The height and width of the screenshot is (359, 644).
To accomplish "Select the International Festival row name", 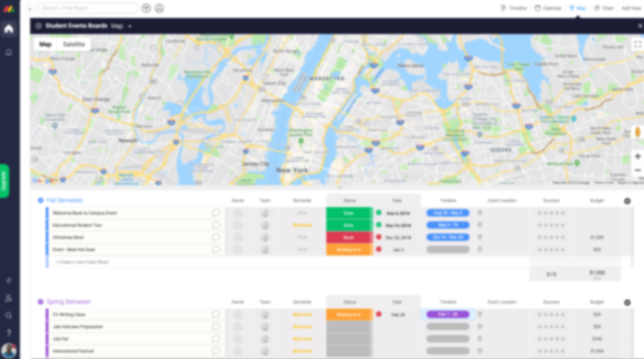I will (73, 351).
